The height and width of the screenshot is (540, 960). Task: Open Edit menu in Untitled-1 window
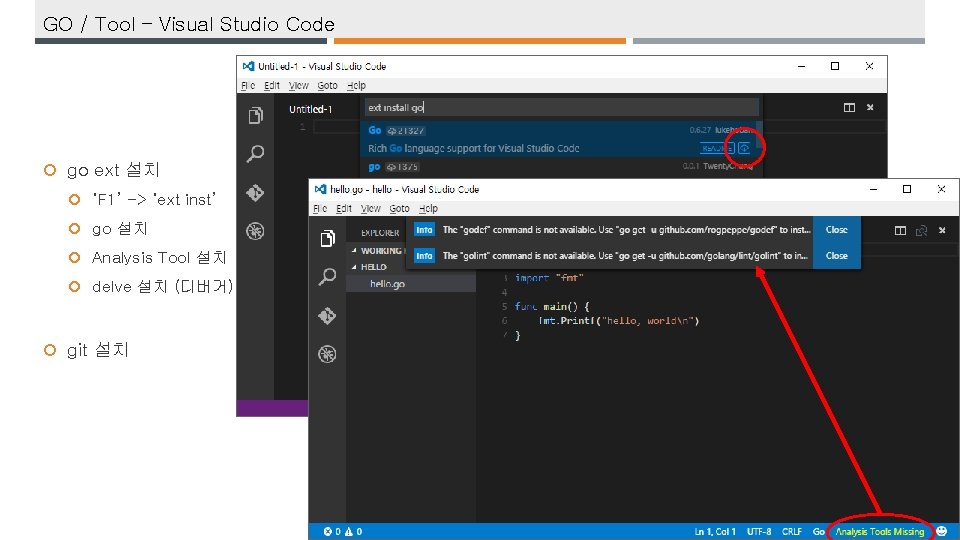[x=272, y=85]
